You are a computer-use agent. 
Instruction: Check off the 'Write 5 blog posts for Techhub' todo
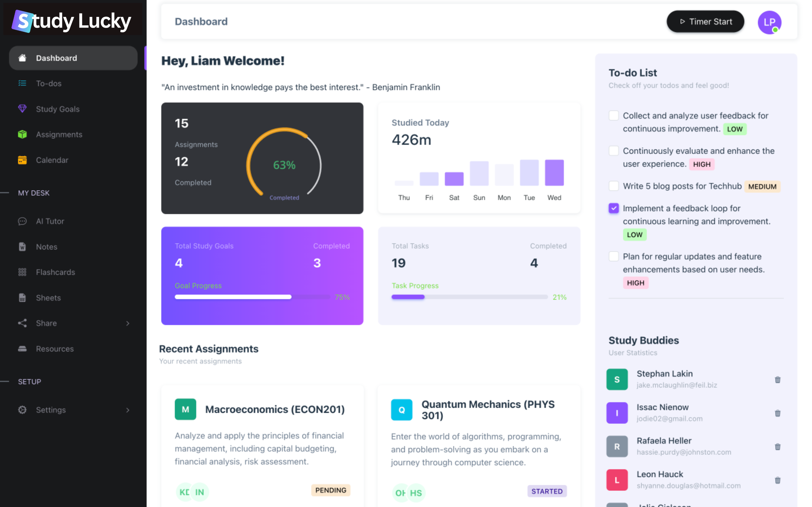(614, 186)
